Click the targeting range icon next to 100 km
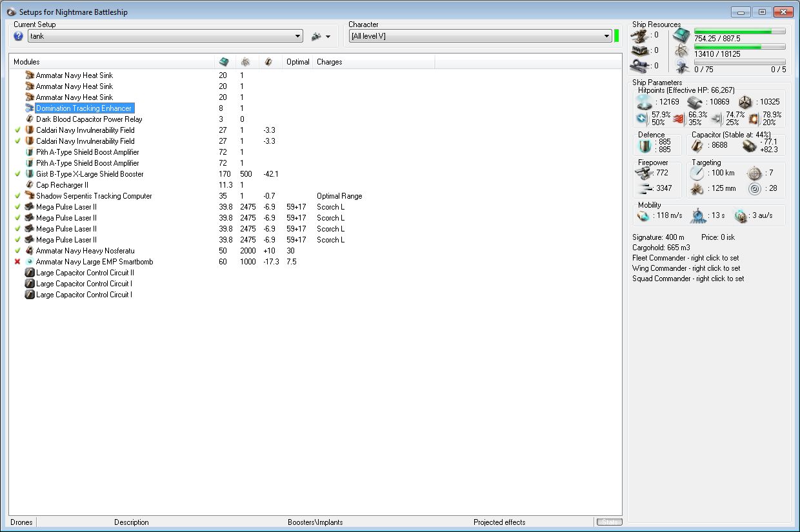This screenshot has width=800, height=532. click(x=697, y=173)
